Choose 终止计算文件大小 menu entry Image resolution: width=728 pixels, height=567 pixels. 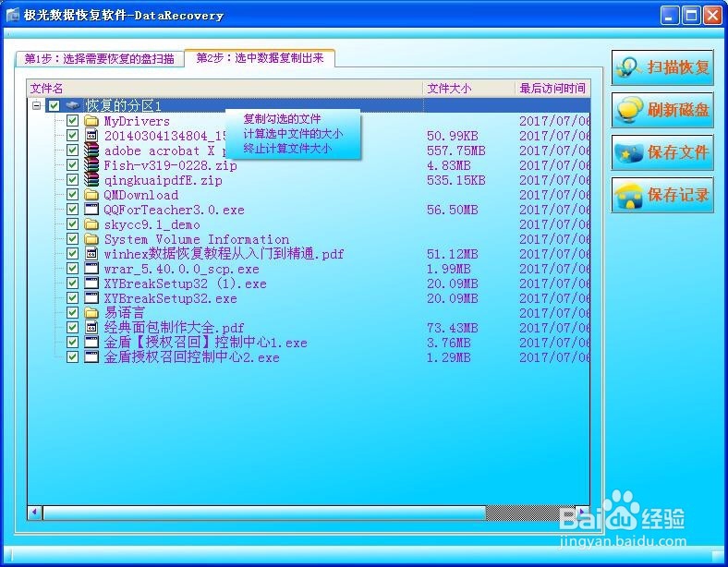(287, 149)
